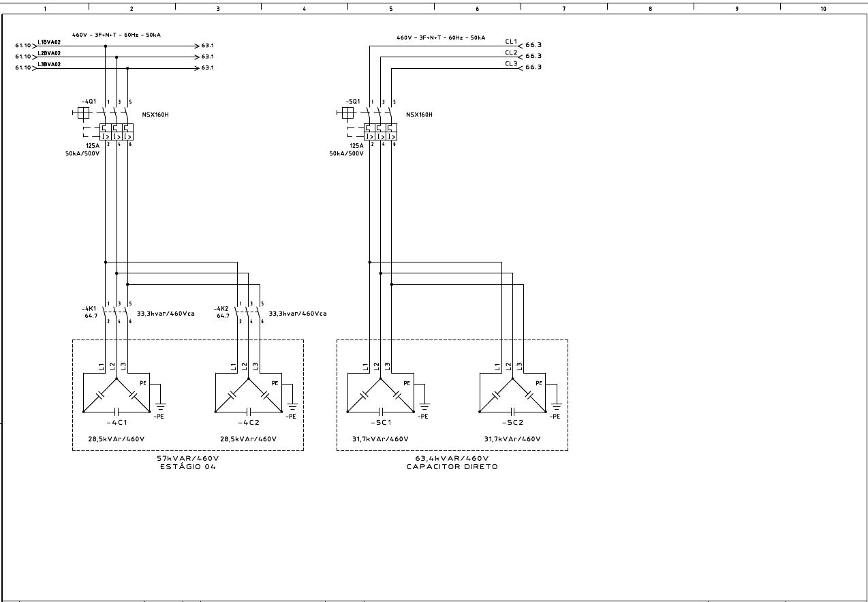Select the column 10 header in the top ruler
868x602 pixels.
pos(823,9)
